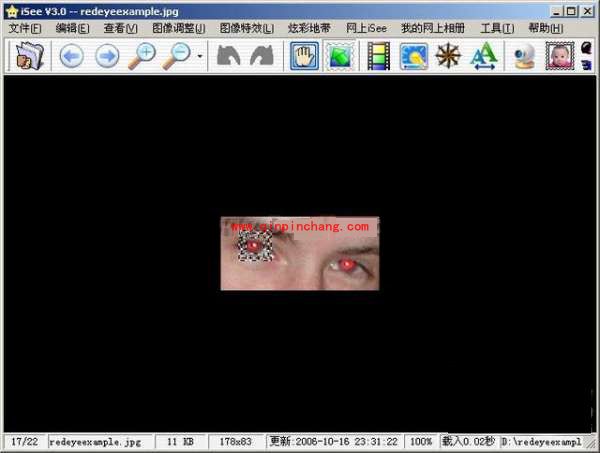
Task: Click the red-eye photo in the viewer
Action: (300, 254)
